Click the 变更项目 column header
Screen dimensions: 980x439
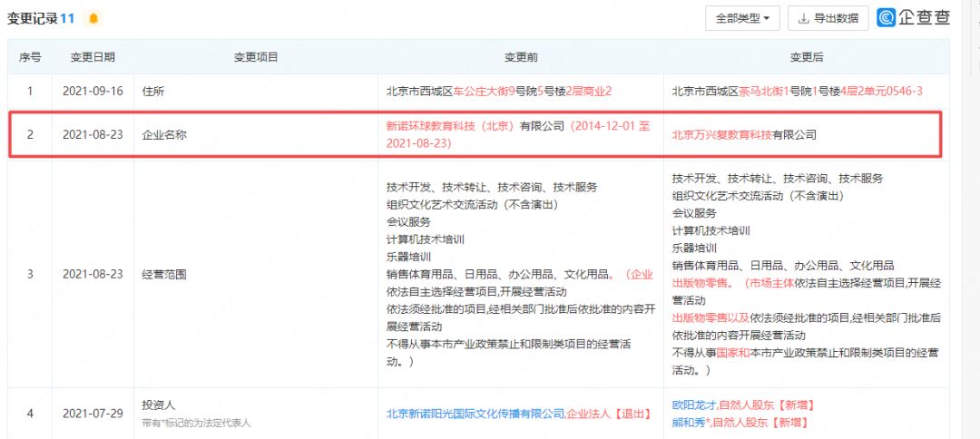[x=256, y=57]
